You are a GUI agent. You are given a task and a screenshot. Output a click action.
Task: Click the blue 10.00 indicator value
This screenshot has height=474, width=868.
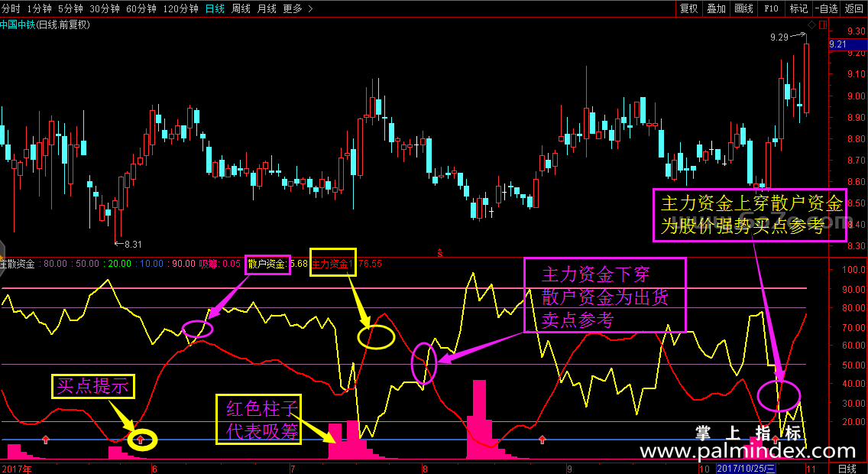click(x=152, y=264)
